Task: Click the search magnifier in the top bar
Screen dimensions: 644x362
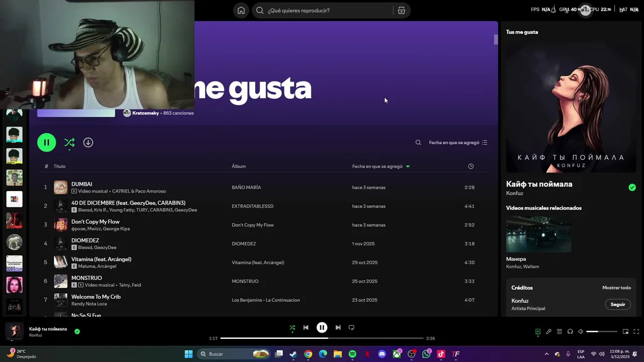Action: 260,11
